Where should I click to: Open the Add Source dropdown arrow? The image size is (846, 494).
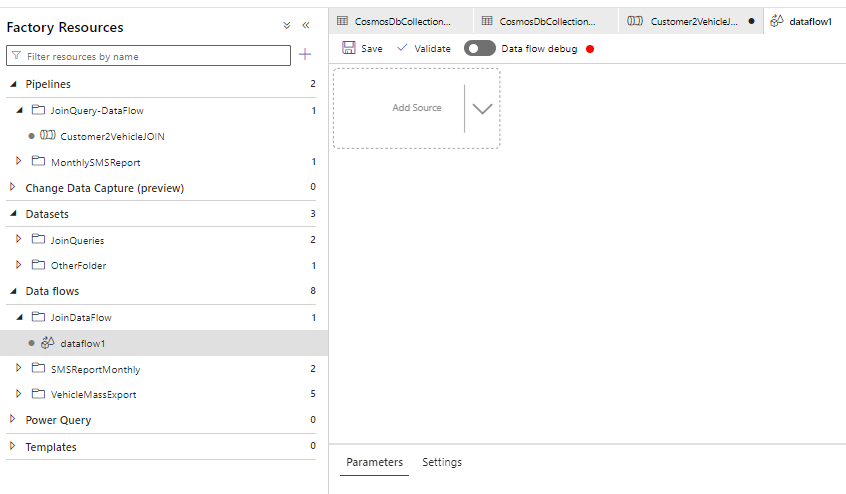(x=483, y=108)
